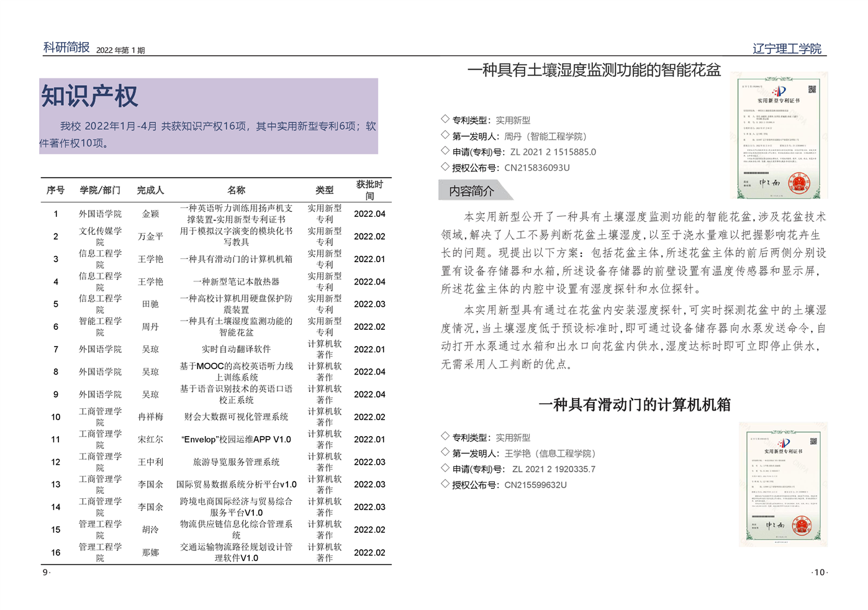Screen dimensions: 868x610
Task: Click page number 9 at bottom left
Action: [45, 572]
